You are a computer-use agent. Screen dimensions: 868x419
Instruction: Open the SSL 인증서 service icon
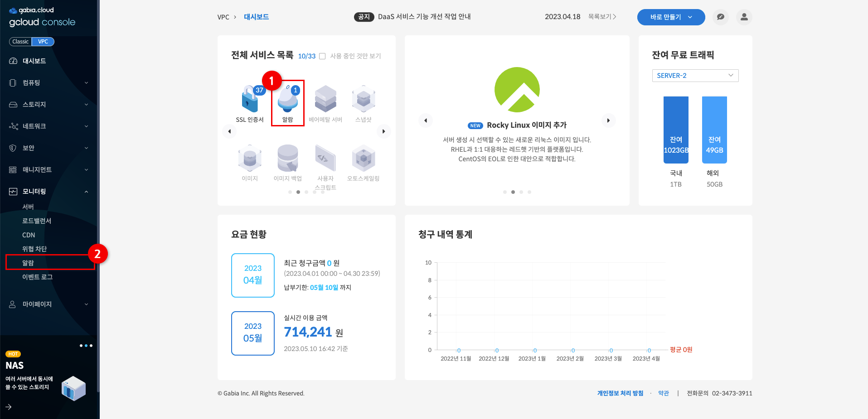click(250, 99)
